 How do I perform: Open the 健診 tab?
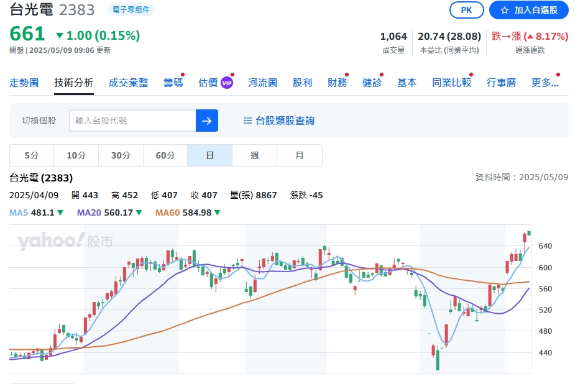coord(372,83)
